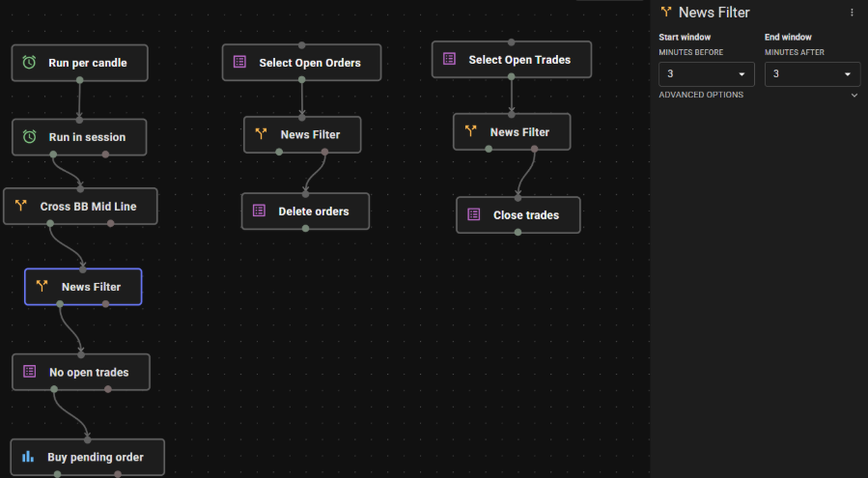Select the Buy pending order node
Screen dimensions: 868x478
[x=88, y=457]
